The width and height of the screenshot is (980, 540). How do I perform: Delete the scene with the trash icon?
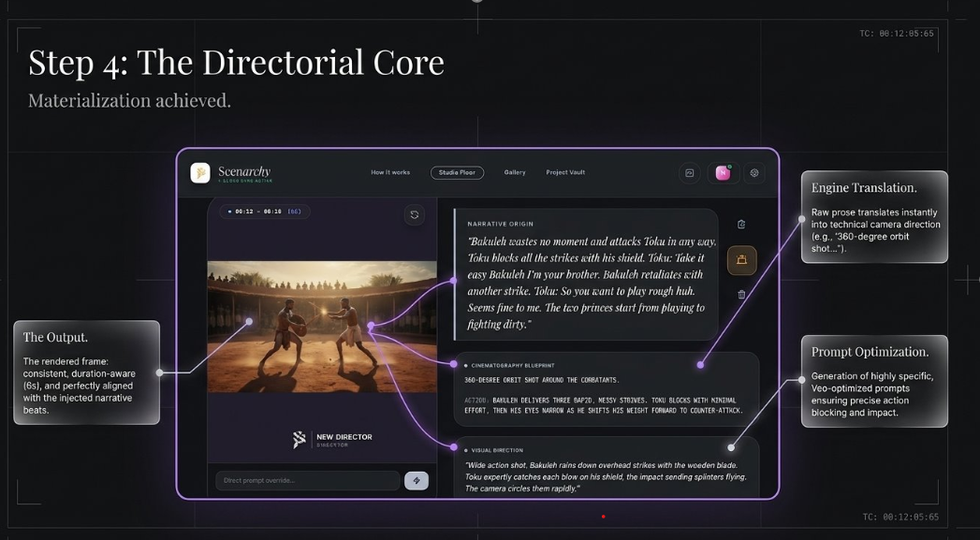(741, 295)
